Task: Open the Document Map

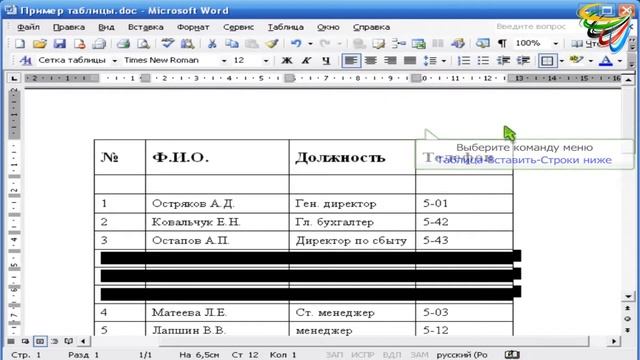Action: click(483, 43)
